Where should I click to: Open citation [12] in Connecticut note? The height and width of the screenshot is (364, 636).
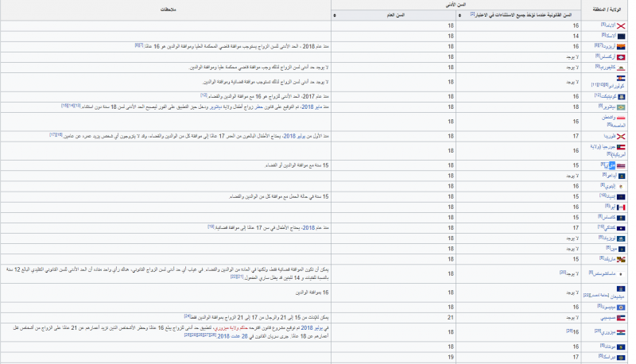pos(204,95)
